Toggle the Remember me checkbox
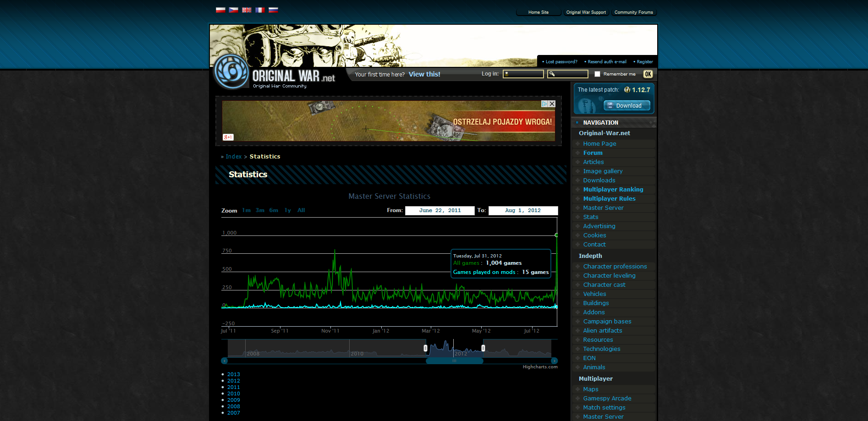 tap(597, 74)
